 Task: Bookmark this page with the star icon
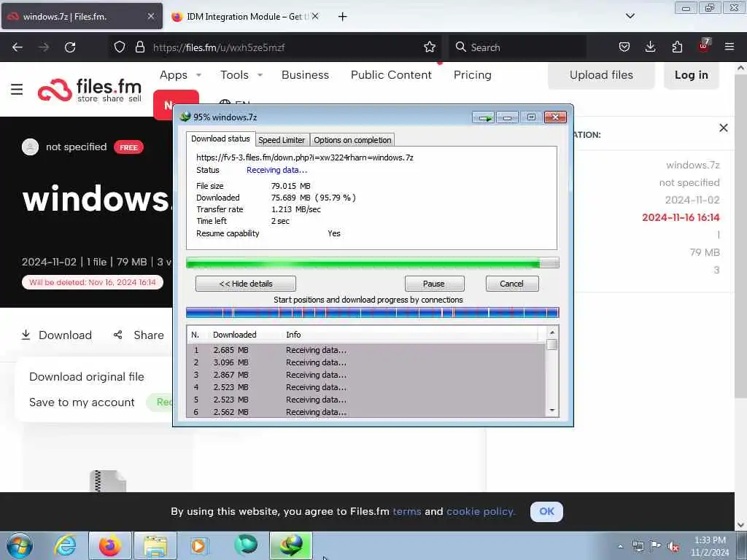[x=429, y=47]
